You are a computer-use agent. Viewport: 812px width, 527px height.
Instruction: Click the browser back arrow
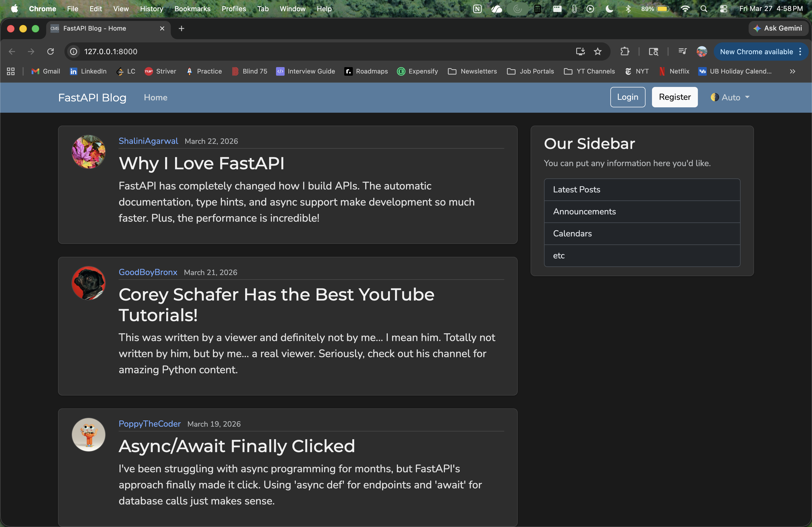pyautogui.click(x=12, y=52)
